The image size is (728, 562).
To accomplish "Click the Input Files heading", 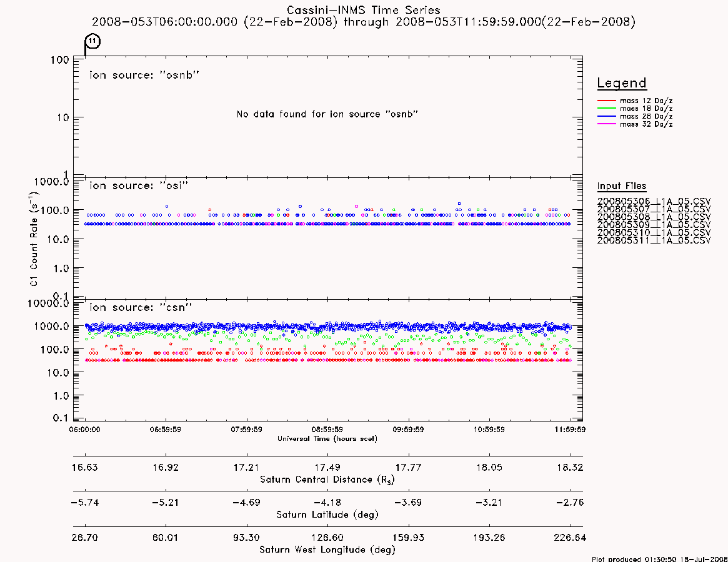I will [622, 186].
